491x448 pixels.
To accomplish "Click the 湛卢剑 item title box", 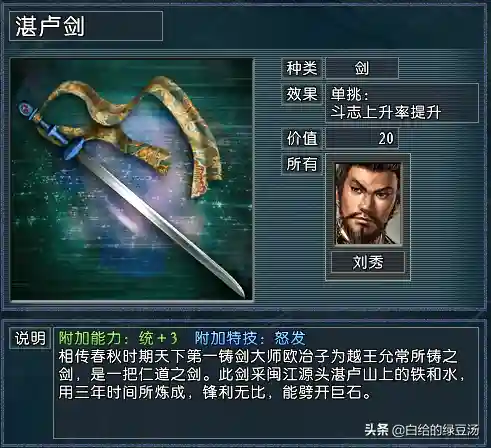I will (86, 26).
